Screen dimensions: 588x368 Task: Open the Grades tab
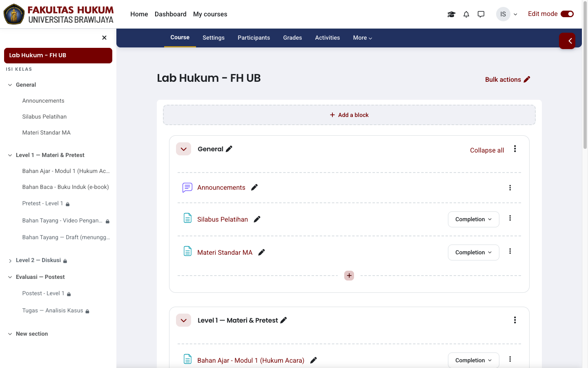tap(293, 38)
